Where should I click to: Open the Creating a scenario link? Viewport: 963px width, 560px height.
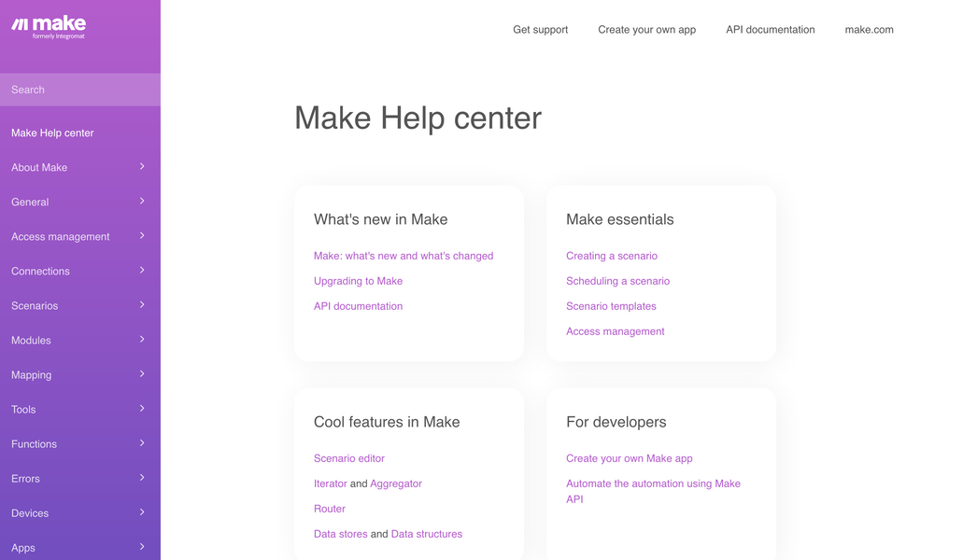(x=611, y=256)
